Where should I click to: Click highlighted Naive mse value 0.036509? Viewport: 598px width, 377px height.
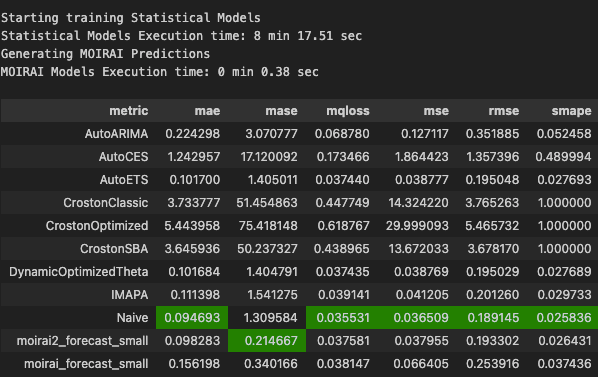click(x=421, y=318)
